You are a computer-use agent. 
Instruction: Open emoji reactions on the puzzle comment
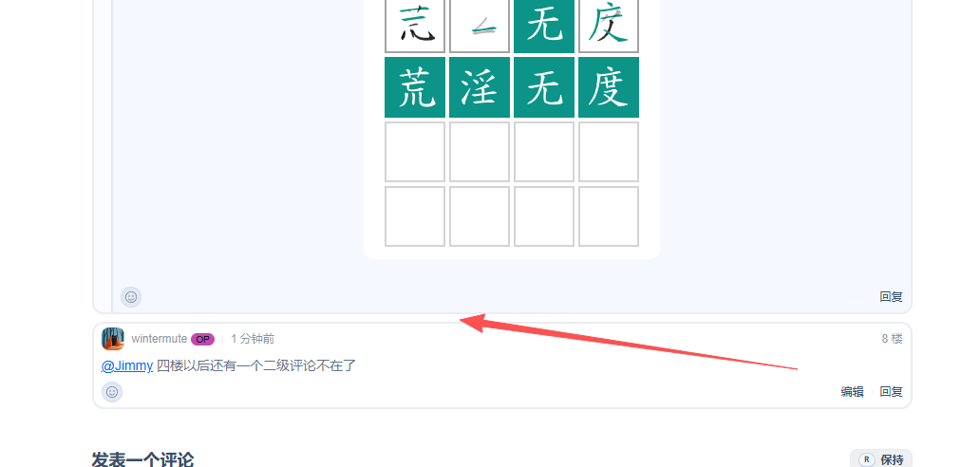click(x=131, y=297)
